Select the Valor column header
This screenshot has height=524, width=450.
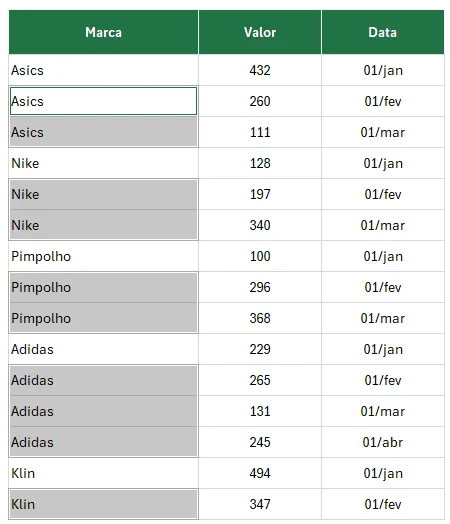point(260,32)
